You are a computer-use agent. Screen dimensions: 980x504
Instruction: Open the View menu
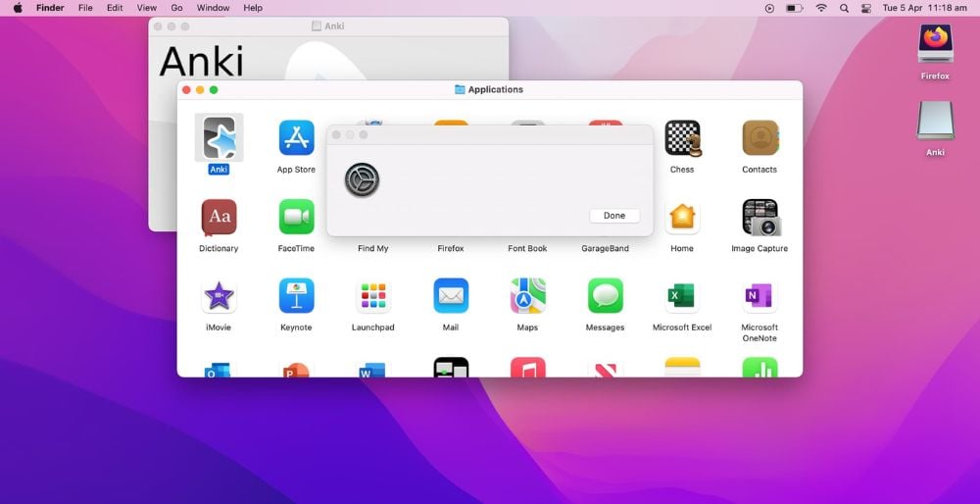(x=147, y=8)
